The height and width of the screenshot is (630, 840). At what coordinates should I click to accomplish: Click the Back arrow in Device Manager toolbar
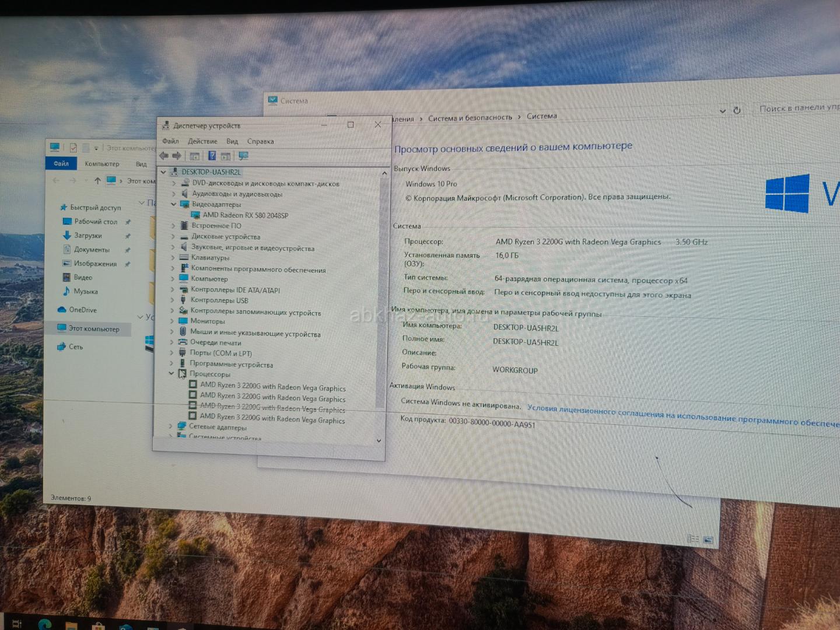[164, 156]
